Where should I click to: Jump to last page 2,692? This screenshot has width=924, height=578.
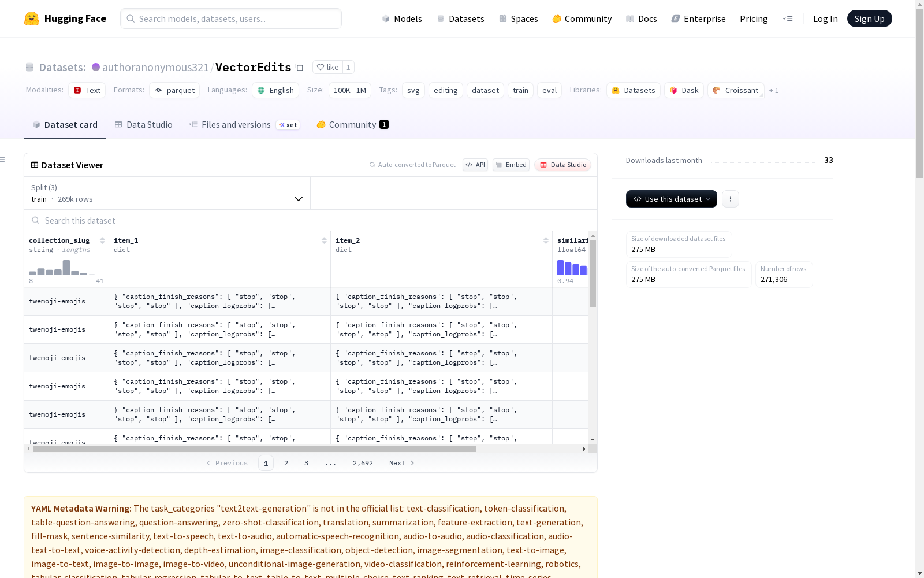[x=363, y=463]
